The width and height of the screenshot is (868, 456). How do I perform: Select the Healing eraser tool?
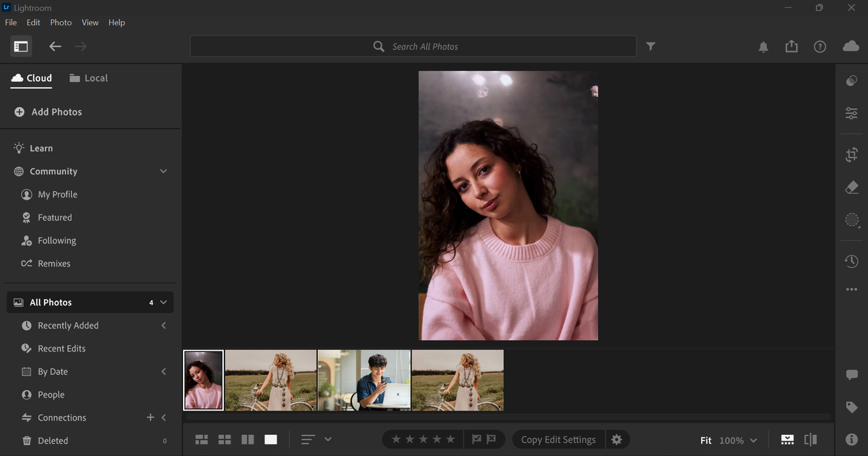point(852,187)
